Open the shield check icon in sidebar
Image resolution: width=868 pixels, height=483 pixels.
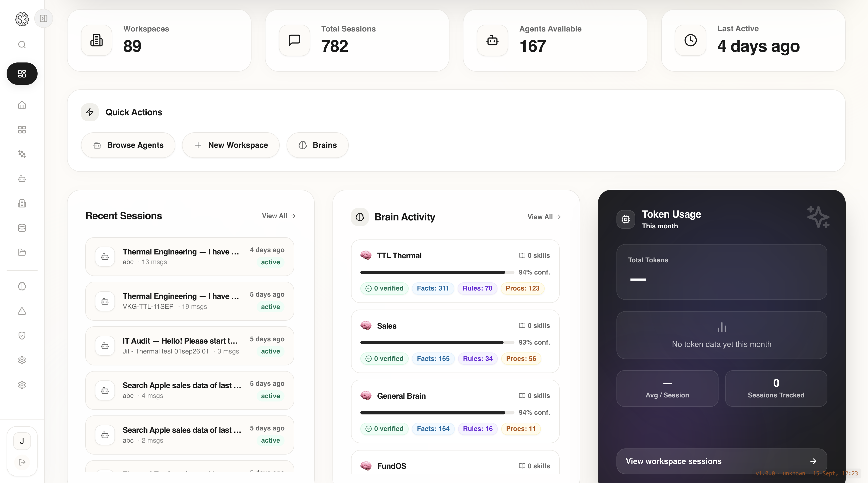(22, 335)
